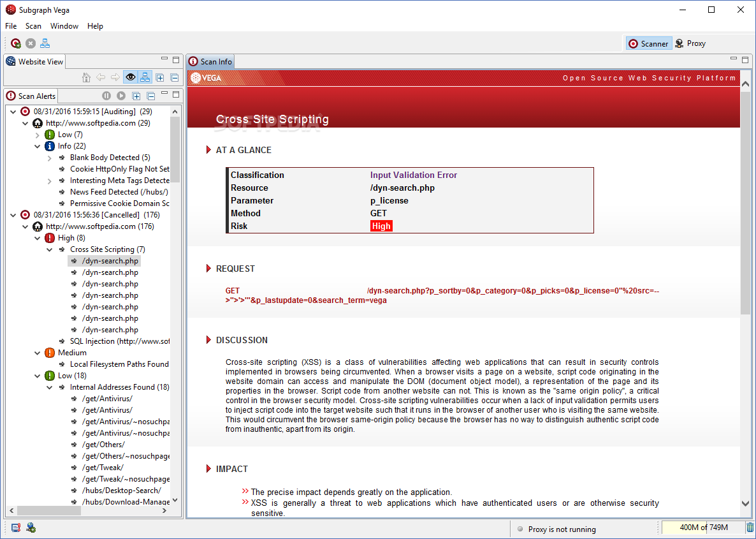The width and height of the screenshot is (756, 539).
Task: Collapse the High (8) alerts node
Action: [x=37, y=238]
